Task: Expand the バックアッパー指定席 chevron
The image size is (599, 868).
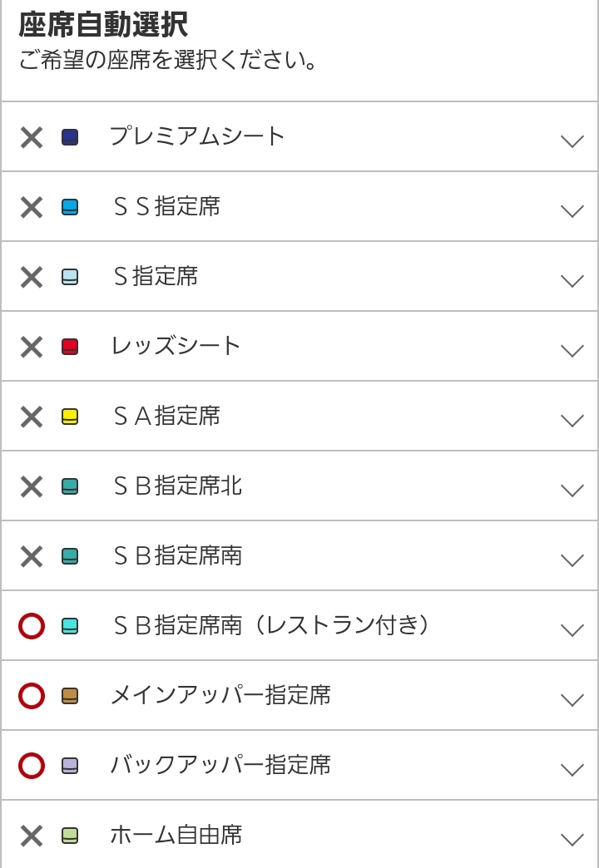Action: pos(572,769)
